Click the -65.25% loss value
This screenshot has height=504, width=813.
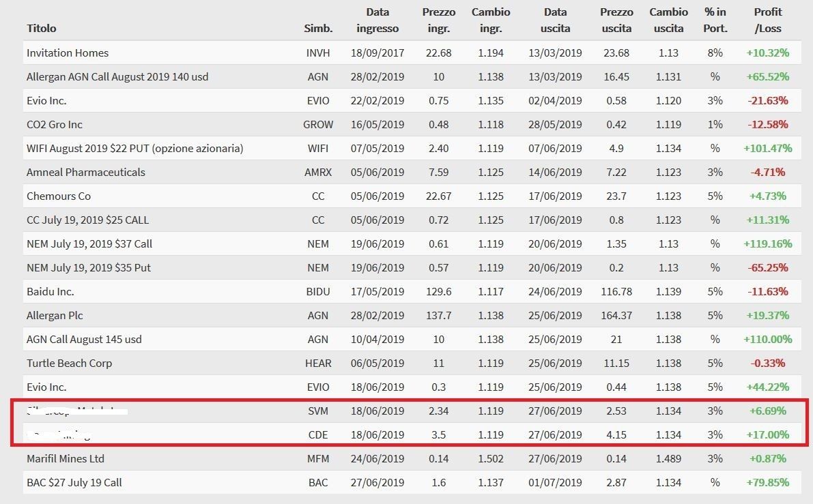point(768,267)
